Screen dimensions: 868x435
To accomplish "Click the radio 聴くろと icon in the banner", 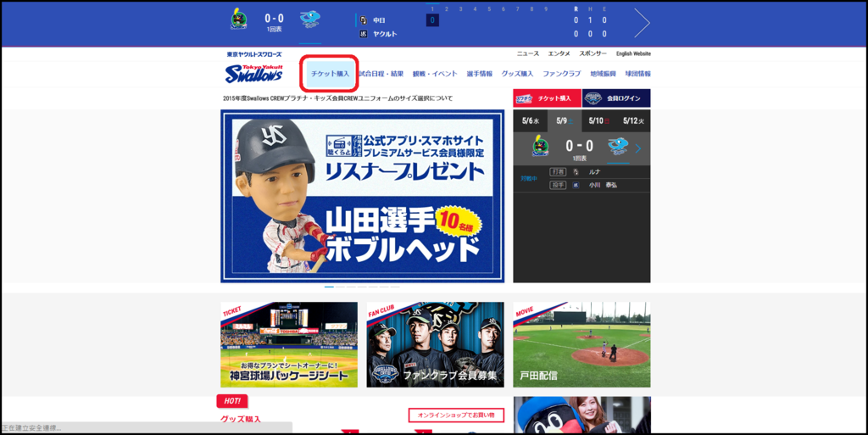I will [339, 146].
